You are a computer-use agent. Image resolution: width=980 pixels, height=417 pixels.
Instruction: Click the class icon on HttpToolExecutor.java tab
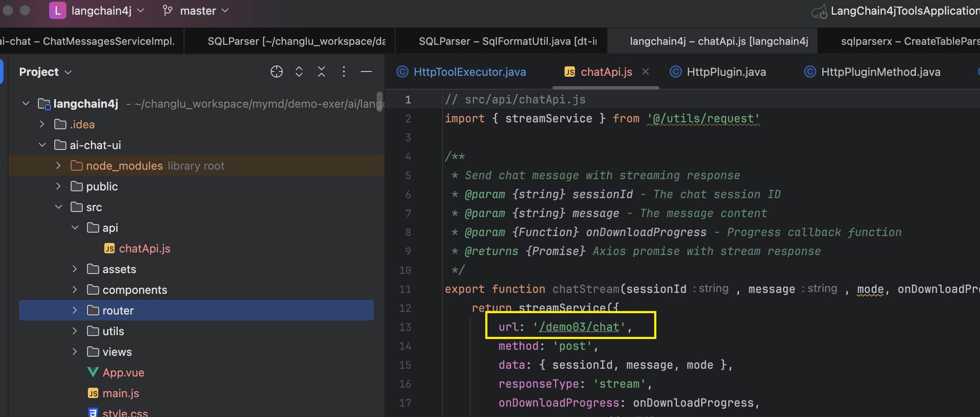[x=402, y=72]
